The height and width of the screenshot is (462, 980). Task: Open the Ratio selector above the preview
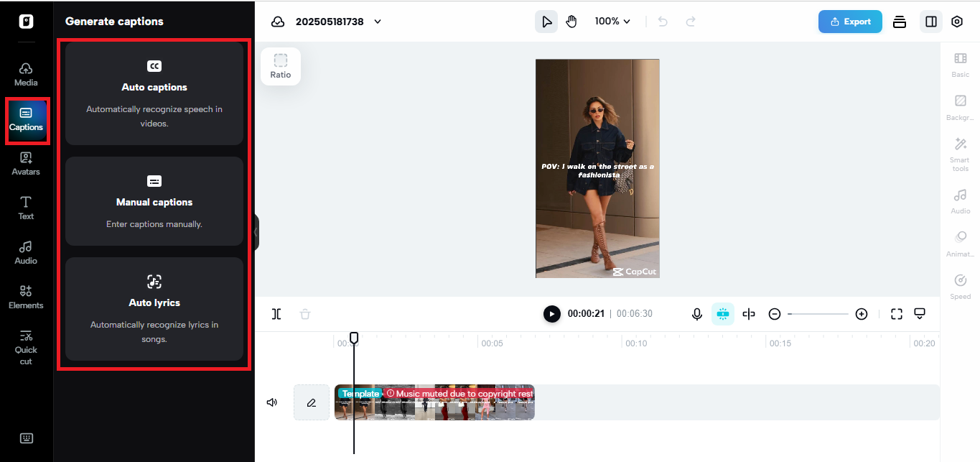coord(280,65)
